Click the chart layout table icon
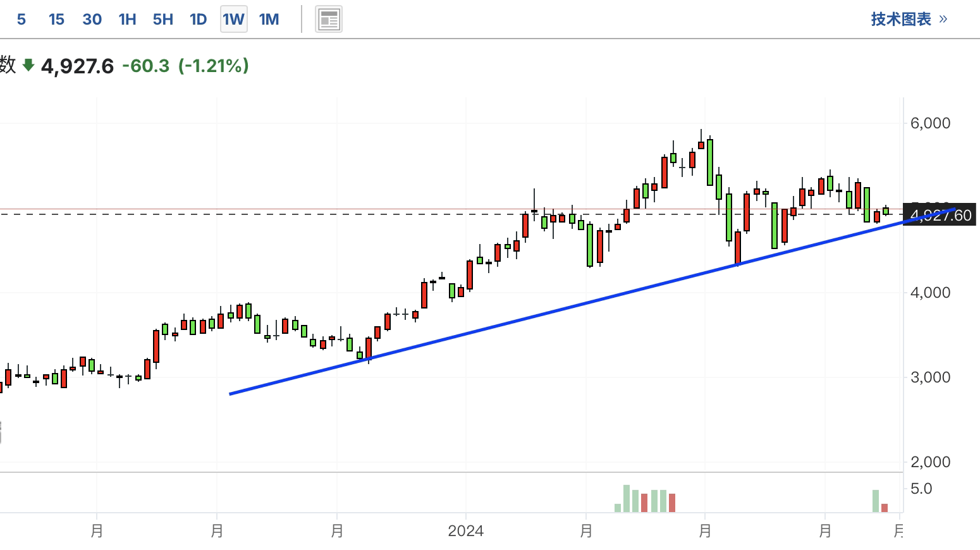Image resolution: width=980 pixels, height=550 pixels. (x=329, y=20)
